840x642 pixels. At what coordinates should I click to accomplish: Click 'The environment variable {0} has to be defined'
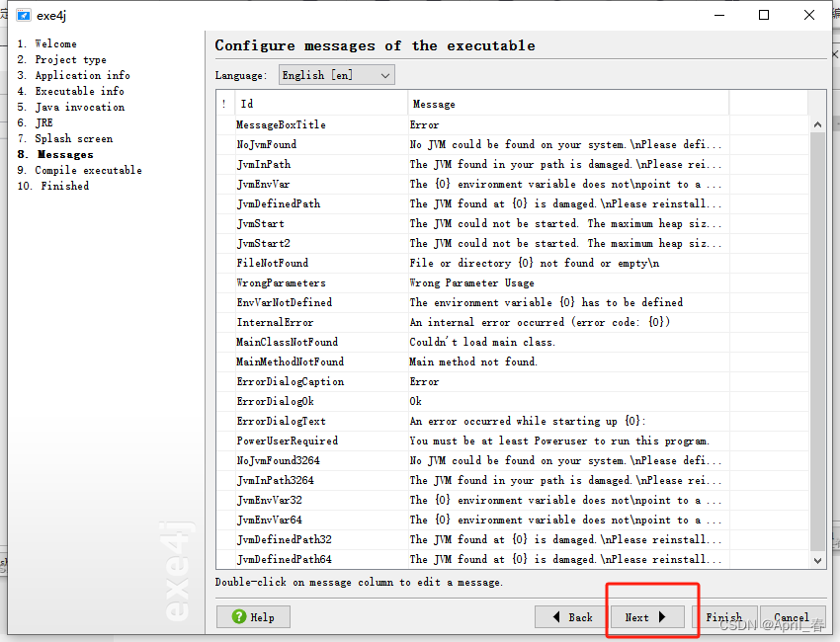pos(546,302)
